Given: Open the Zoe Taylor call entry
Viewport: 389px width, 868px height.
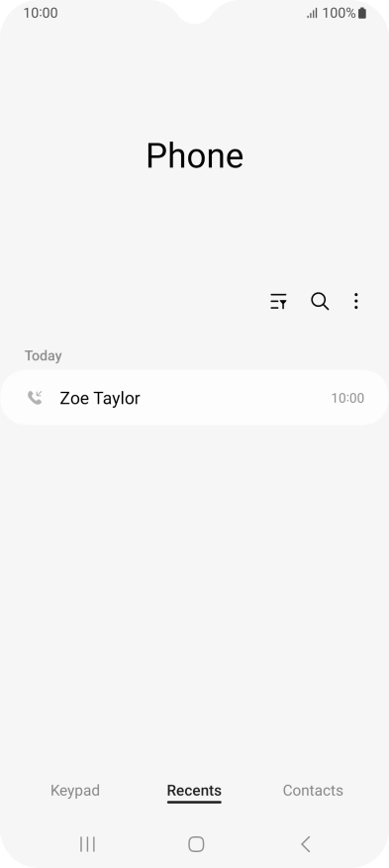Looking at the screenshot, I should click(194, 398).
